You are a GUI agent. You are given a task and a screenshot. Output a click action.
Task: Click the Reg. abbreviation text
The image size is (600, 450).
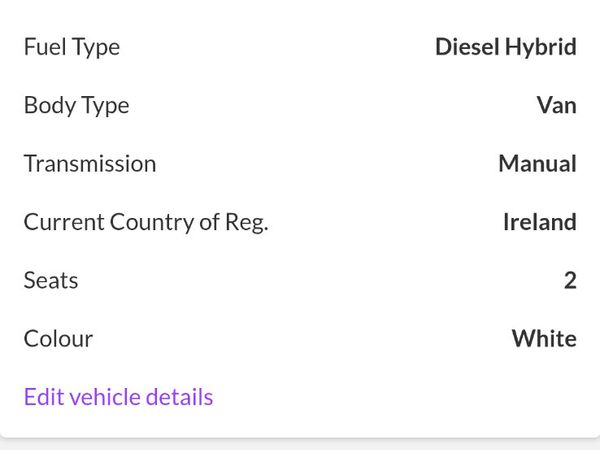(x=246, y=223)
